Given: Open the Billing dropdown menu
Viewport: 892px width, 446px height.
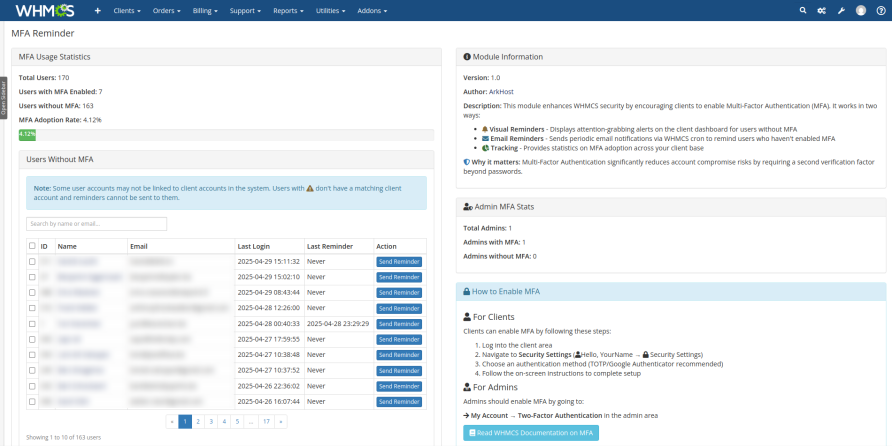Looking at the screenshot, I should (x=205, y=11).
